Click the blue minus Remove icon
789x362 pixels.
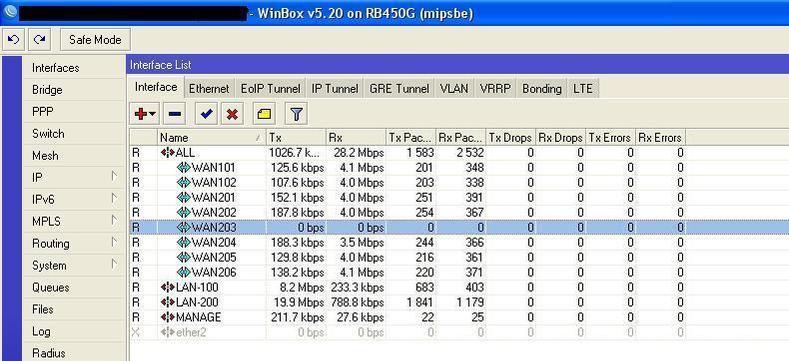pyautogui.click(x=175, y=114)
